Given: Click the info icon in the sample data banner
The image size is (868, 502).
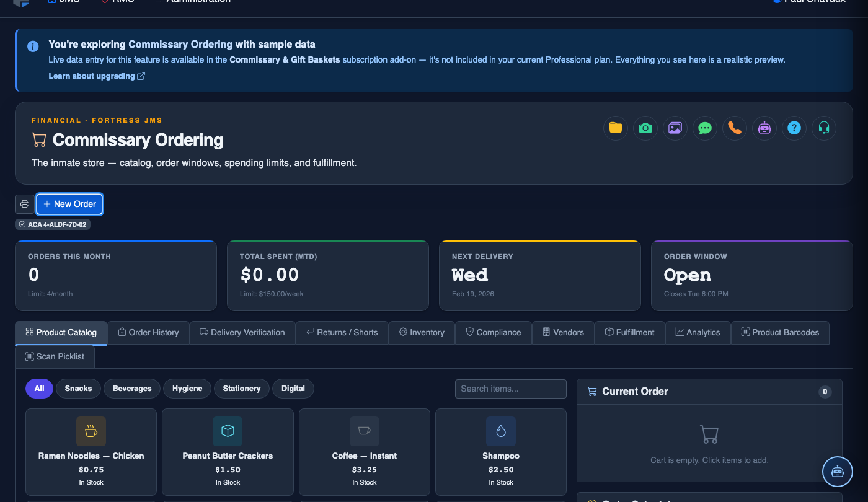Looking at the screenshot, I should point(33,46).
